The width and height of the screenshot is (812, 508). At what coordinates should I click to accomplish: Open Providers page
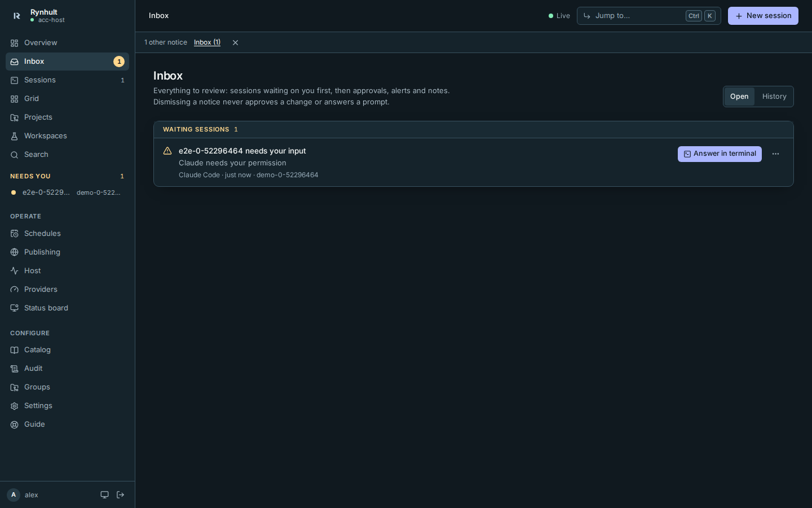(67, 290)
